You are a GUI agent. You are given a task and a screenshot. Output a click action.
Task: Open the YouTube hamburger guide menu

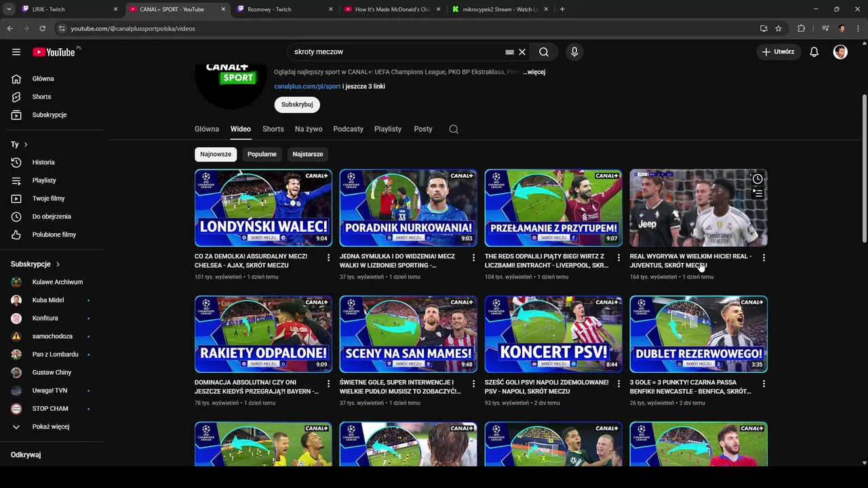tap(16, 52)
